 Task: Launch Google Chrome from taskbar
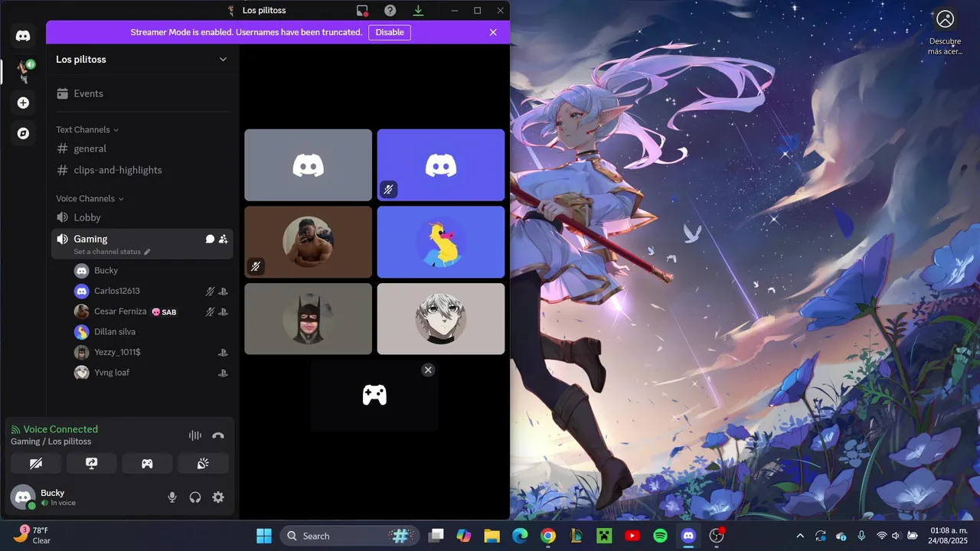(x=548, y=536)
